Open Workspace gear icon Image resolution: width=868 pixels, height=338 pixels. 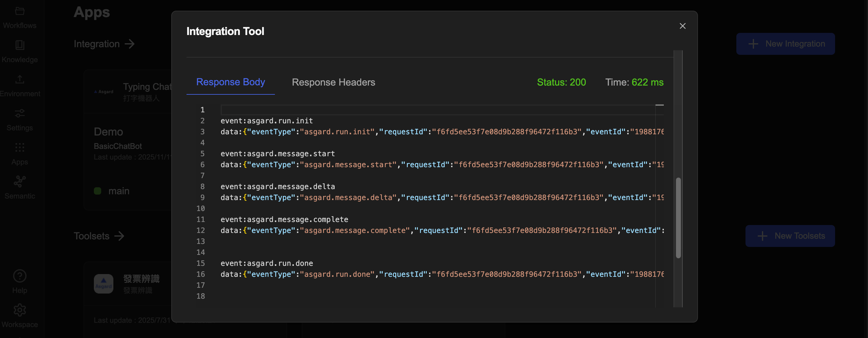[x=20, y=310]
